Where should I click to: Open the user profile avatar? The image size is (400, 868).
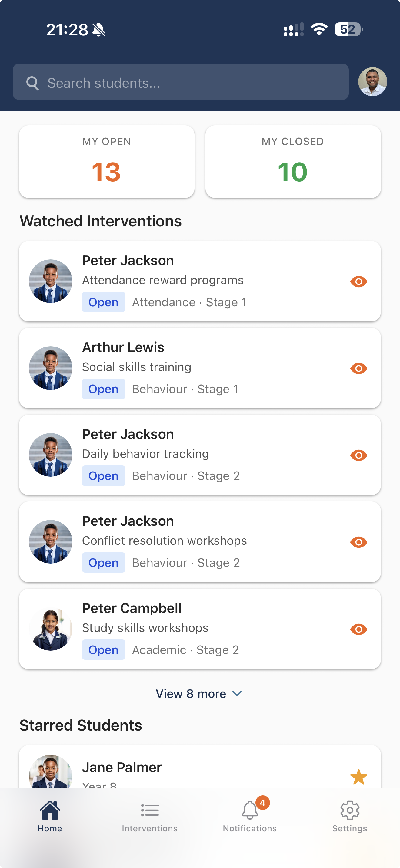coord(372,82)
